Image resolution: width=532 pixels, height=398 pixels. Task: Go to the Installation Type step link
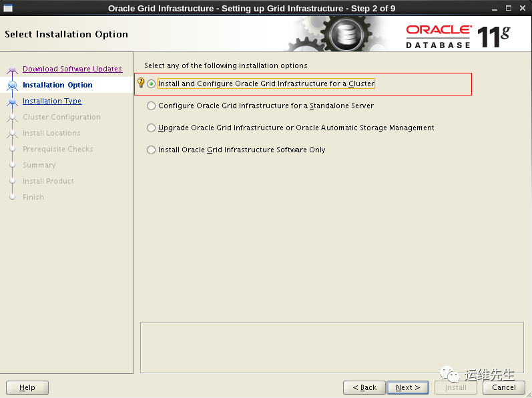(52, 101)
